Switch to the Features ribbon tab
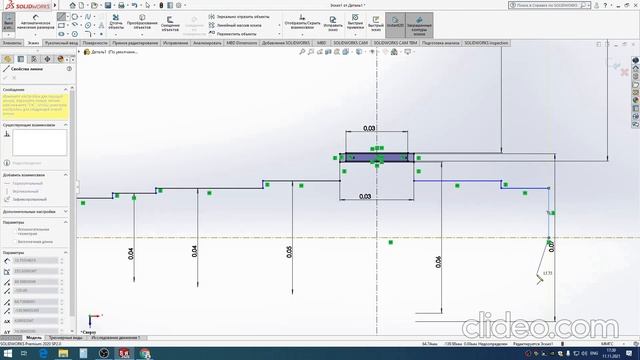 point(12,43)
